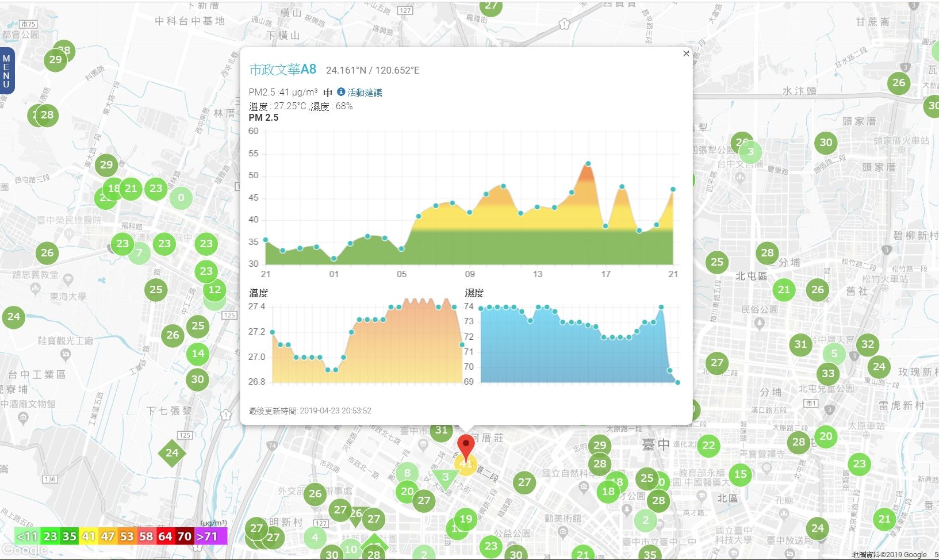Select the 8 sensor marker
Image resolution: width=939 pixels, height=560 pixels.
(x=407, y=473)
